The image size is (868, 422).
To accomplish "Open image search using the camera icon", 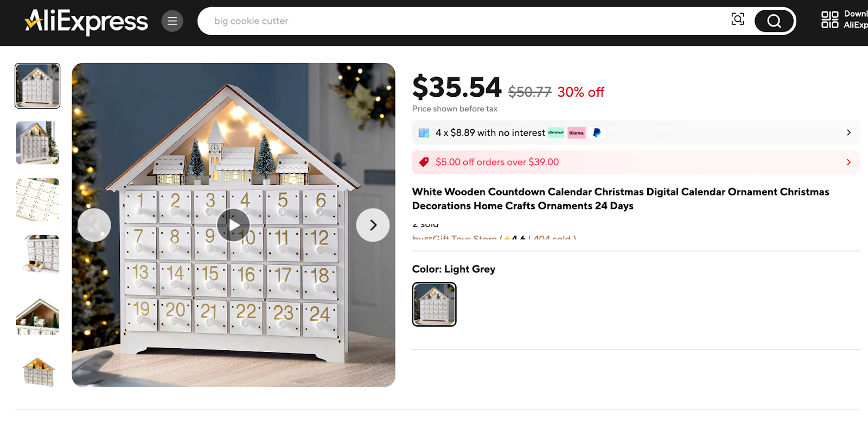I will point(738,20).
